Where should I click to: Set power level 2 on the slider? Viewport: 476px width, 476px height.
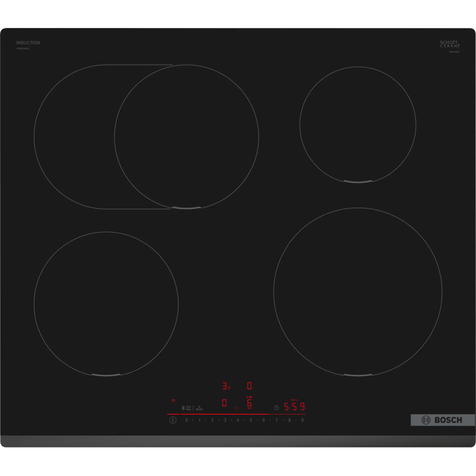click(212, 420)
